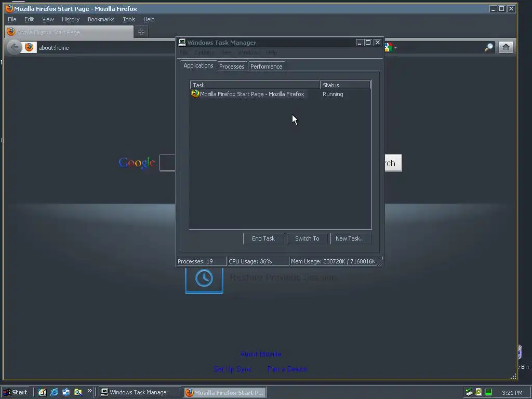This screenshot has width=532, height=399.
Task: Click the Firefox icon in the Task list row
Action: click(195, 94)
